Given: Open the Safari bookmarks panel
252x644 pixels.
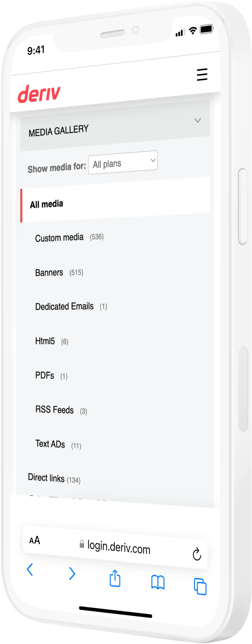Looking at the screenshot, I should coord(158,582).
